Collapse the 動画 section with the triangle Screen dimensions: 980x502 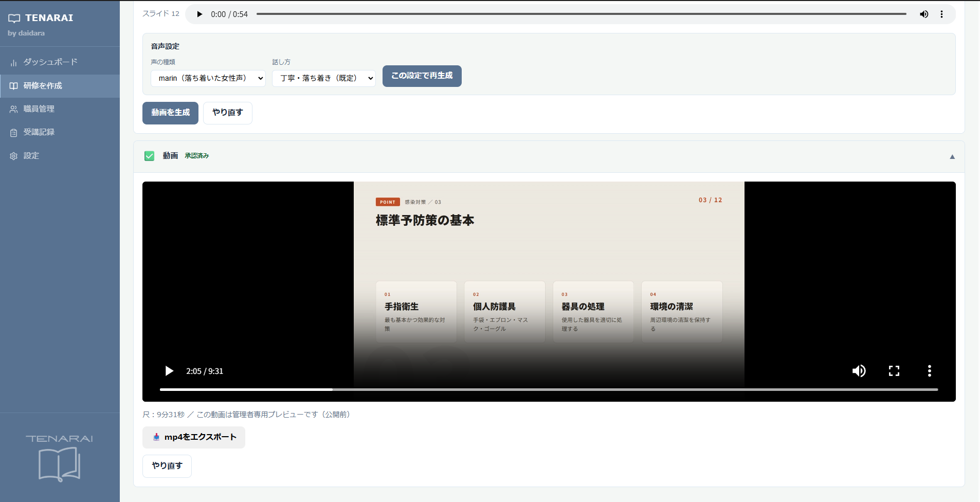point(952,157)
